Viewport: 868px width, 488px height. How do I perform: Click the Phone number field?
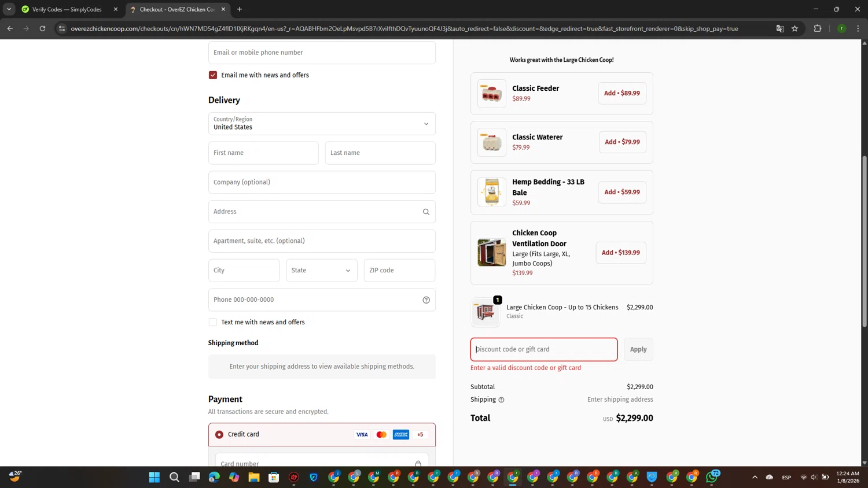pyautogui.click(x=322, y=300)
